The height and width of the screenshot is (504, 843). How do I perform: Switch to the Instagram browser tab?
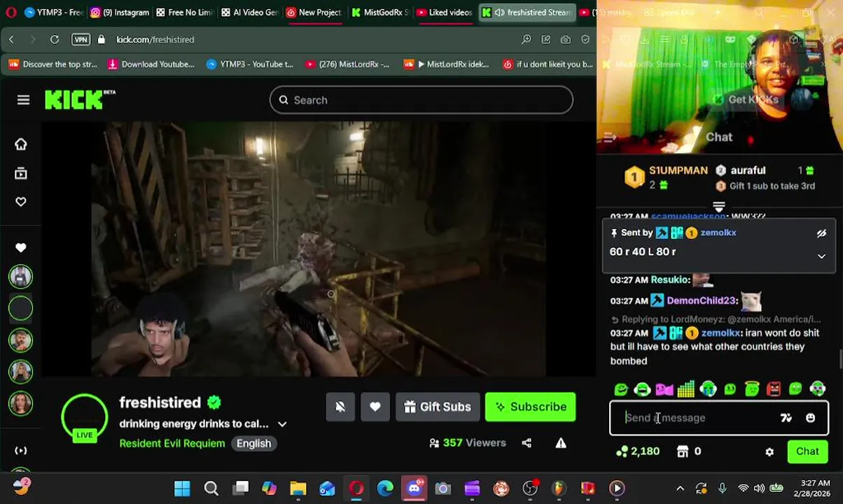(120, 12)
